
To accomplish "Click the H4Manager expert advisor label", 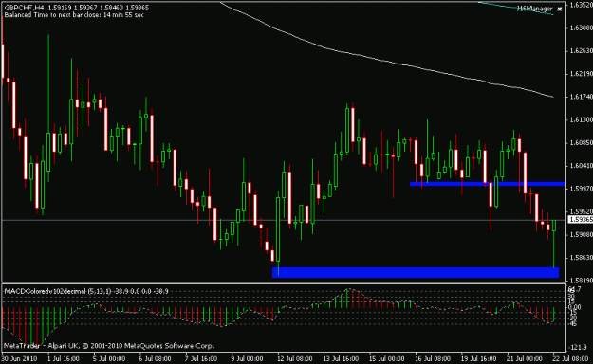I will pyautogui.click(x=535, y=9).
